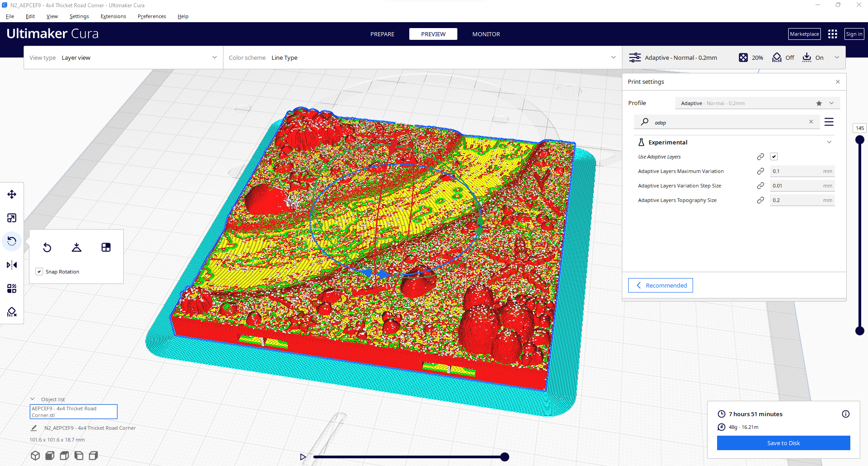Viewport: 868px width, 466px height.
Task: Play the layer simulation
Action: (x=303, y=457)
